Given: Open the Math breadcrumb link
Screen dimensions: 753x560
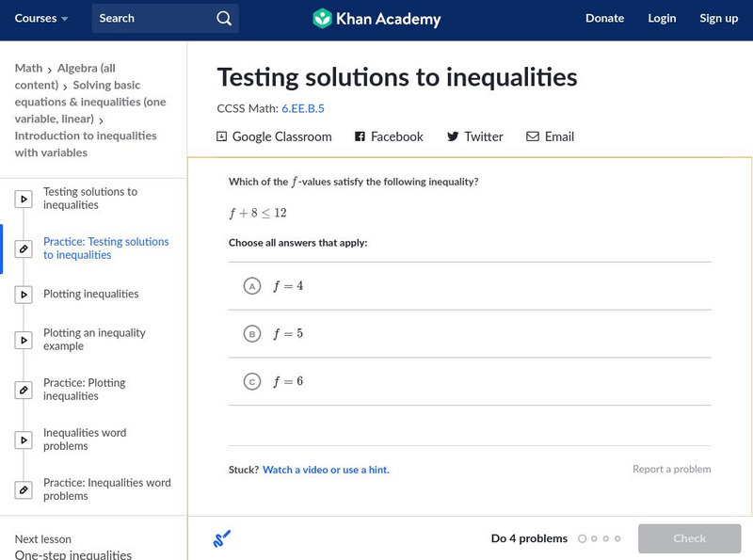Looking at the screenshot, I should point(28,69).
